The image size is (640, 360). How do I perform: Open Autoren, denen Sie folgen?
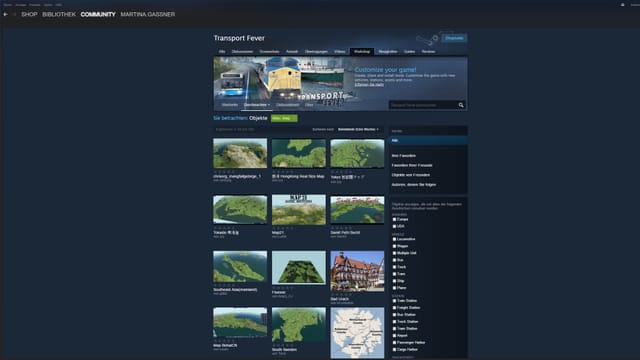click(413, 184)
